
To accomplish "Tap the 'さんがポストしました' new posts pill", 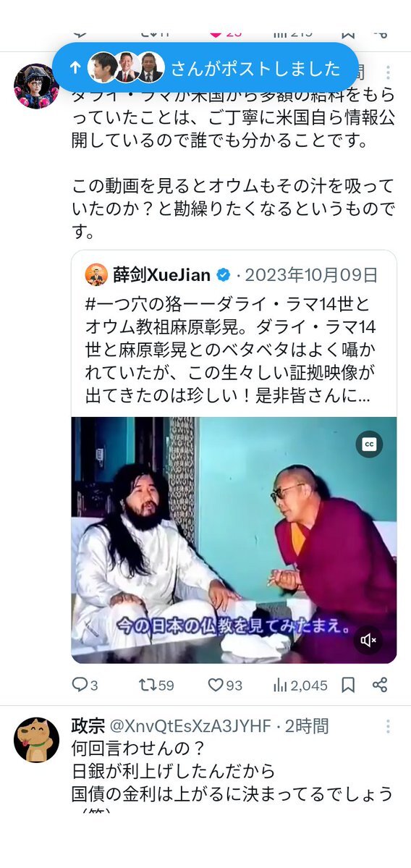I will pyautogui.click(x=205, y=67).
